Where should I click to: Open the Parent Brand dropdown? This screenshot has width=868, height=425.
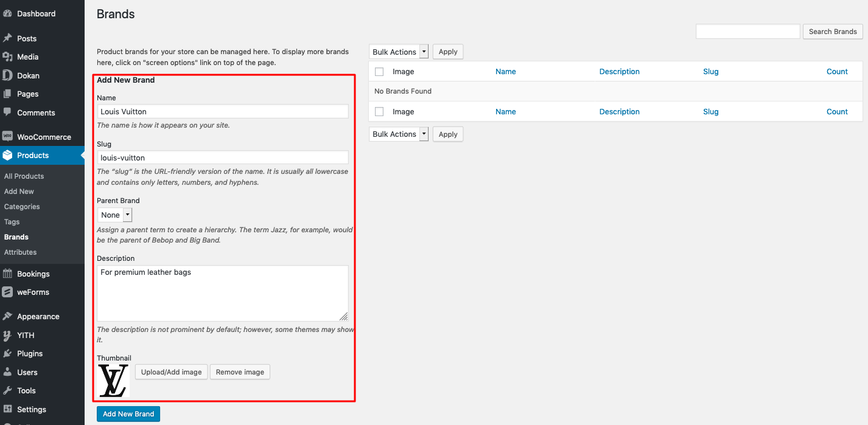tap(114, 215)
